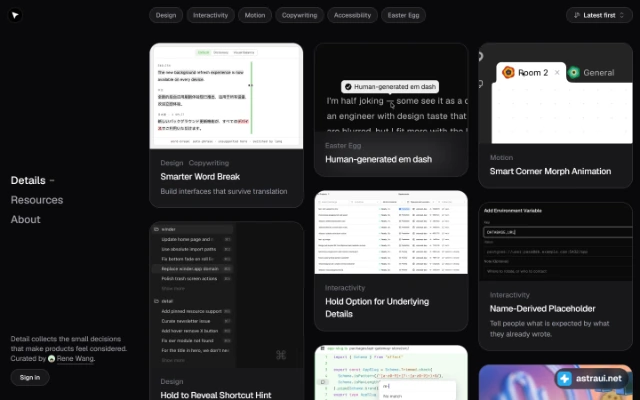Expand Show more under winder list

coord(173,289)
